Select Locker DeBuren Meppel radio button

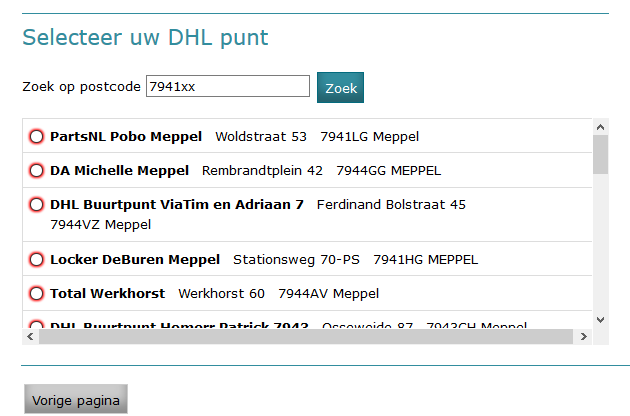pos(36,260)
